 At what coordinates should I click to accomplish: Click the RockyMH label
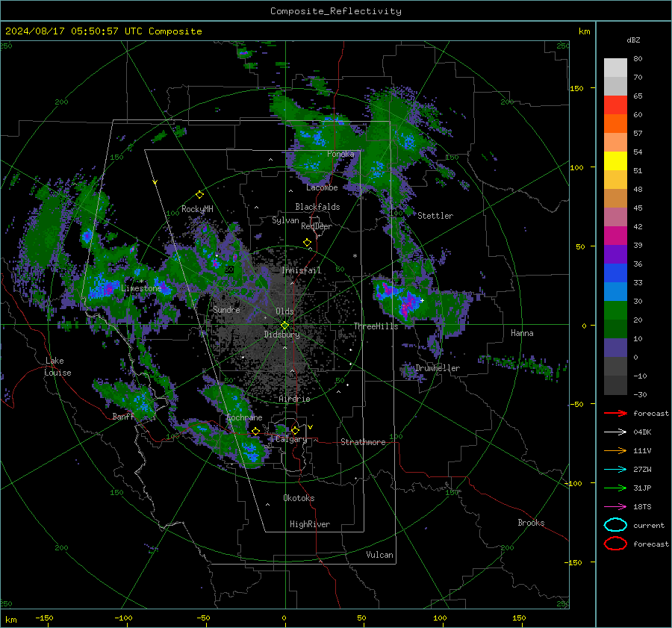tap(197, 209)
